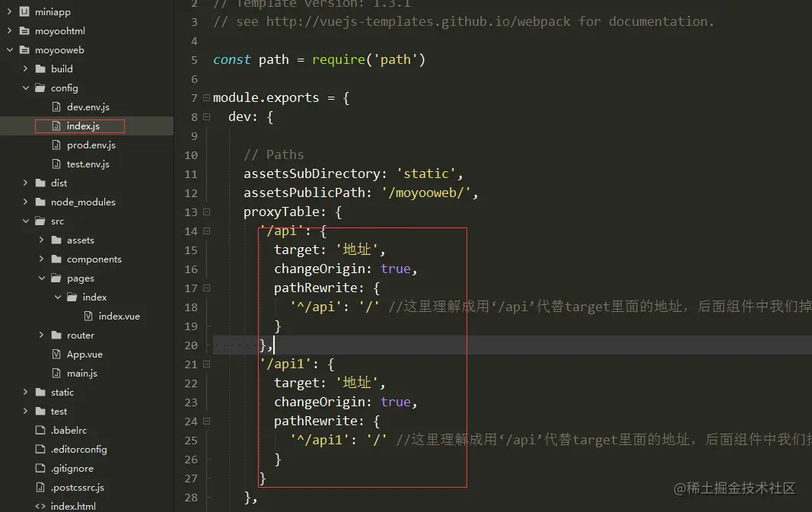Fold pathRewrite block at line 24

pos(207,421)
